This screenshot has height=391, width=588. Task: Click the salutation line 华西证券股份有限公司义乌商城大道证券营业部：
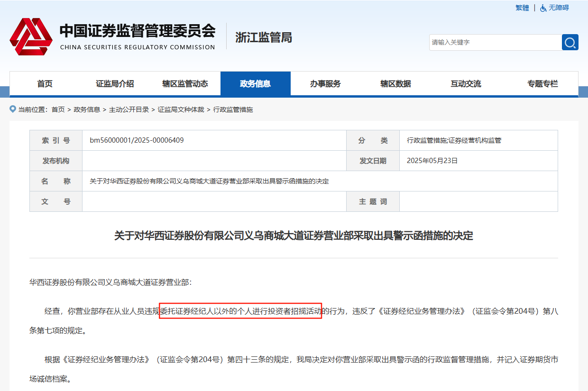pyautogui.click(x=110, y=282)
